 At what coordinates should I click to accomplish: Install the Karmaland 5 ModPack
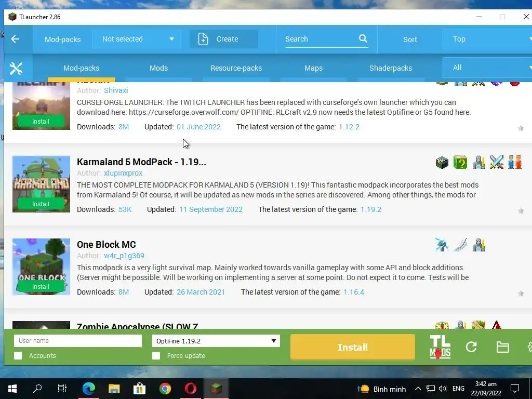click(41, 204)
